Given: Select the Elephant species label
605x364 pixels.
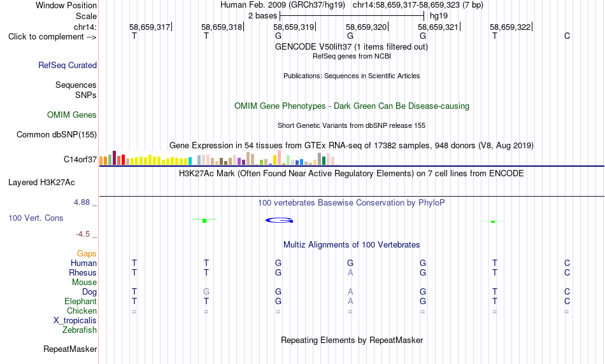Looking at the screenshot, I should click(x=81, y=301).
